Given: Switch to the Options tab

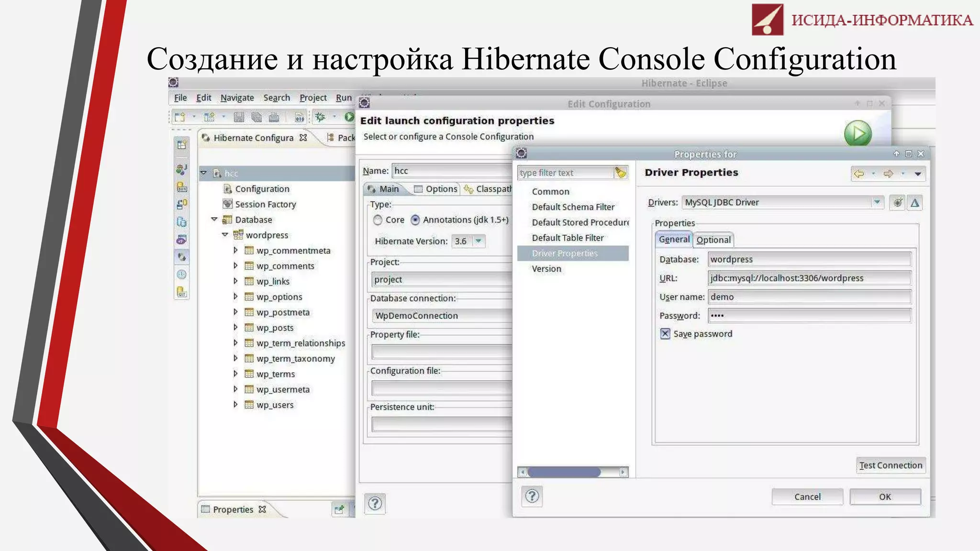Looking at the screenshot, I should click(435, 189).
